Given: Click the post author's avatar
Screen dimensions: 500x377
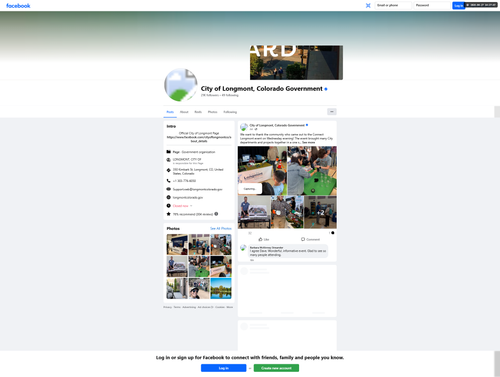Looking at the screenshot, I should point(244,127).
